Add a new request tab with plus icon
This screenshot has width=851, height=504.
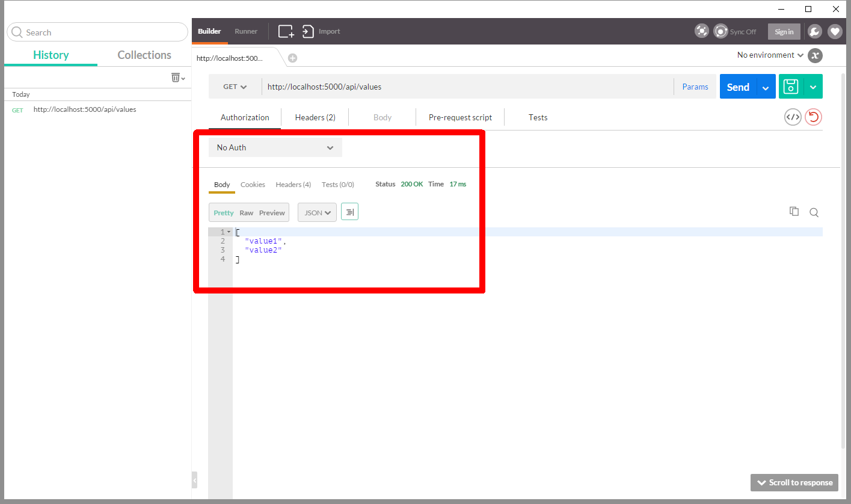(x=292, y=58)
